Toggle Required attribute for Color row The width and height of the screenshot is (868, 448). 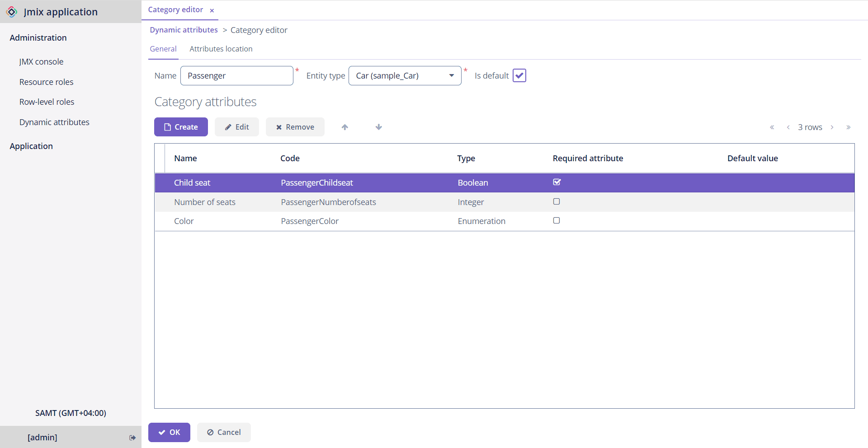(557, 220)
